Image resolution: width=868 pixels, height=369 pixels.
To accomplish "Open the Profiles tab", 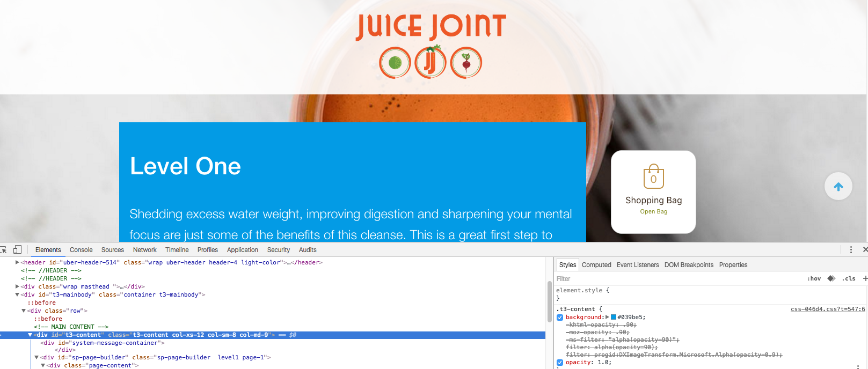I will pos(208,250).
